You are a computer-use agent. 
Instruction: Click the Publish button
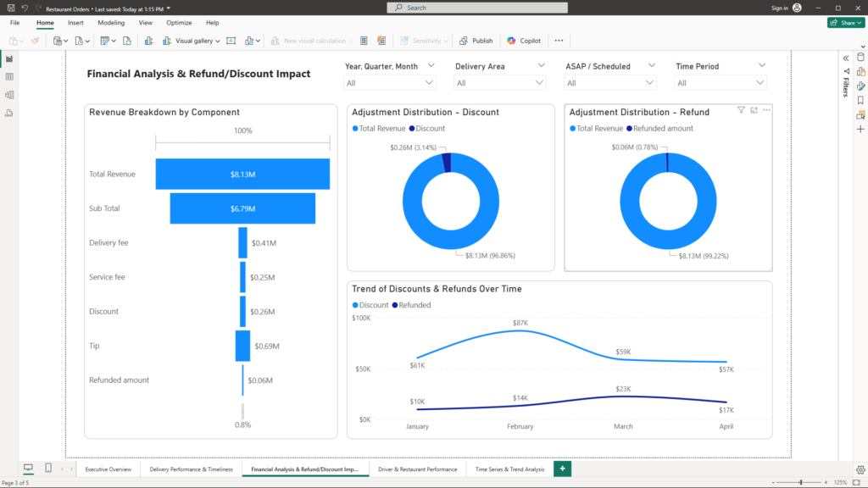pyautogui.click(x=476, y=41)
